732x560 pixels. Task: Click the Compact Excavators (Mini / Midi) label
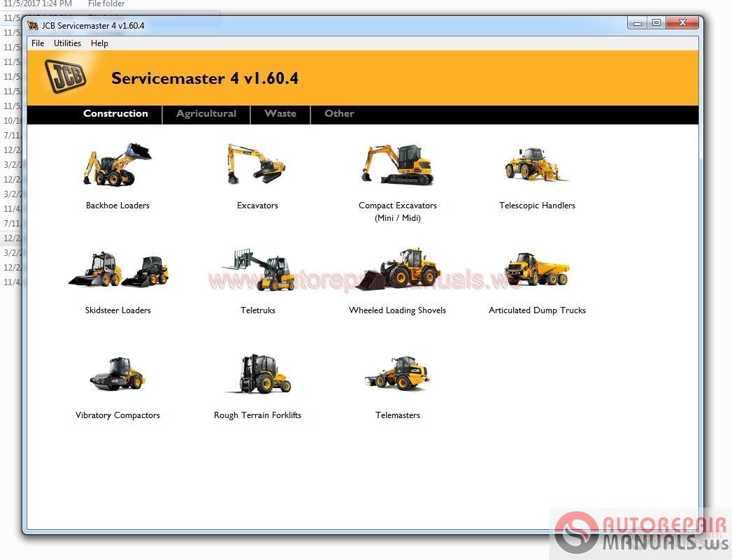[x=398, y=211]
